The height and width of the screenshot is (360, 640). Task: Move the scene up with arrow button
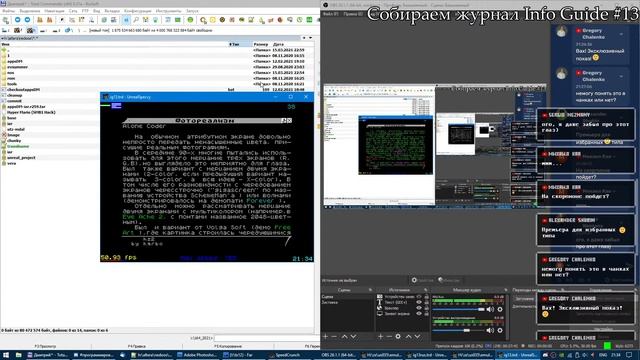tap(344, 336)
